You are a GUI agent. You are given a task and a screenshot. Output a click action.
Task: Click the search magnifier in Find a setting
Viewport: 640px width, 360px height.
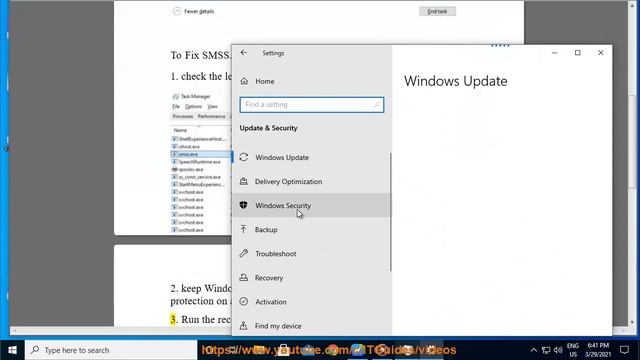click(x=377, y=105)
